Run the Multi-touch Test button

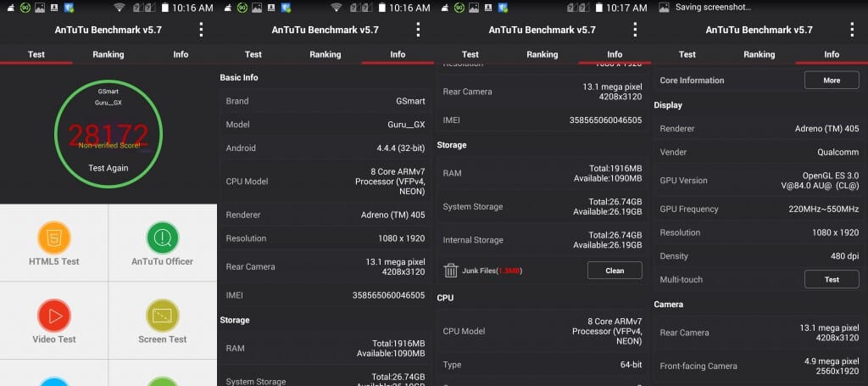pyautogui.click(x=831, y=279)
